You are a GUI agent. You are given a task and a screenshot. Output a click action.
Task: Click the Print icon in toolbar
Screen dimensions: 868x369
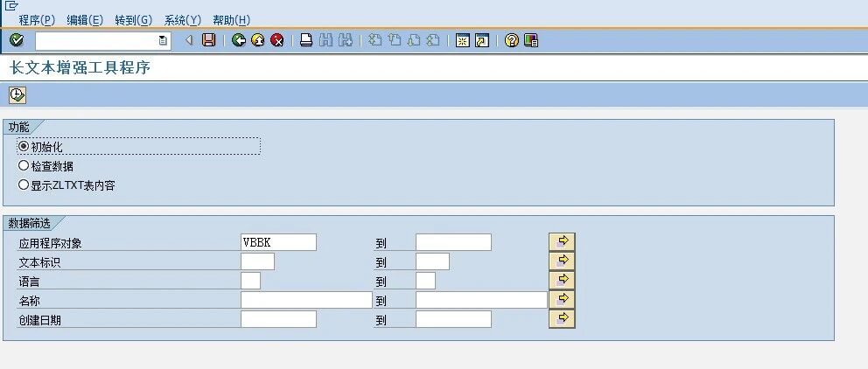coord(306,40)
